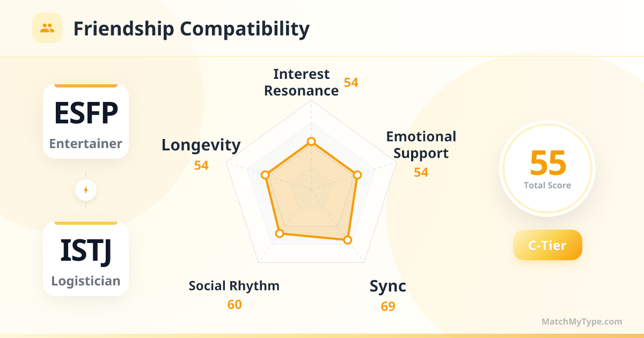Click the lightning bolt icon between types
The image size is (644, 338).
tap(86, 190)
